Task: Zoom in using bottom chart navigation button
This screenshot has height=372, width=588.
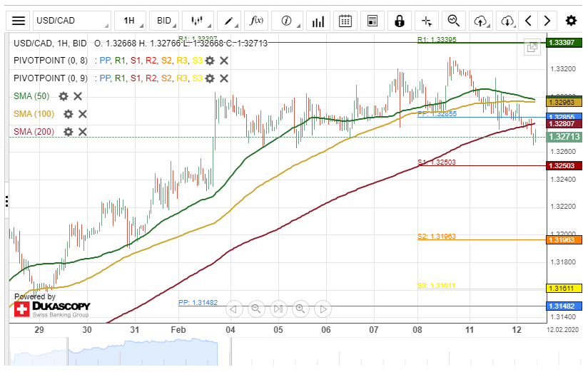Action: click(300, 309)
